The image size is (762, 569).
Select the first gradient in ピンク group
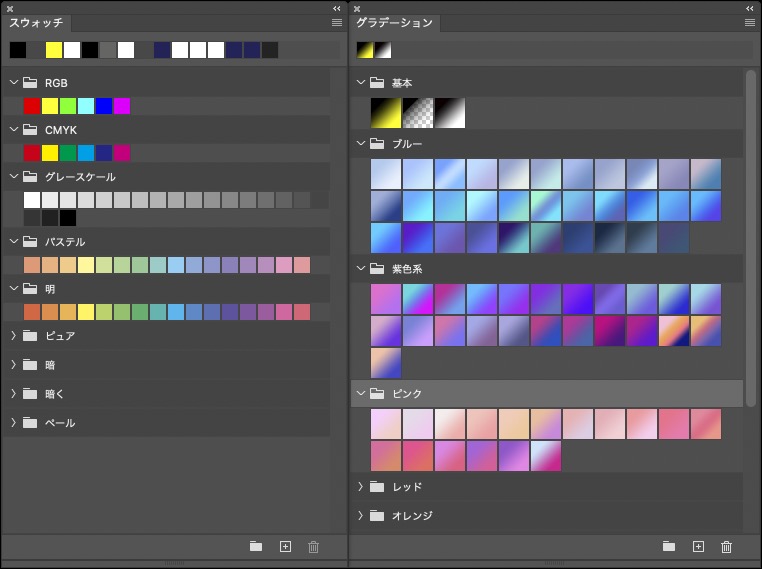(x=386, y=424)
